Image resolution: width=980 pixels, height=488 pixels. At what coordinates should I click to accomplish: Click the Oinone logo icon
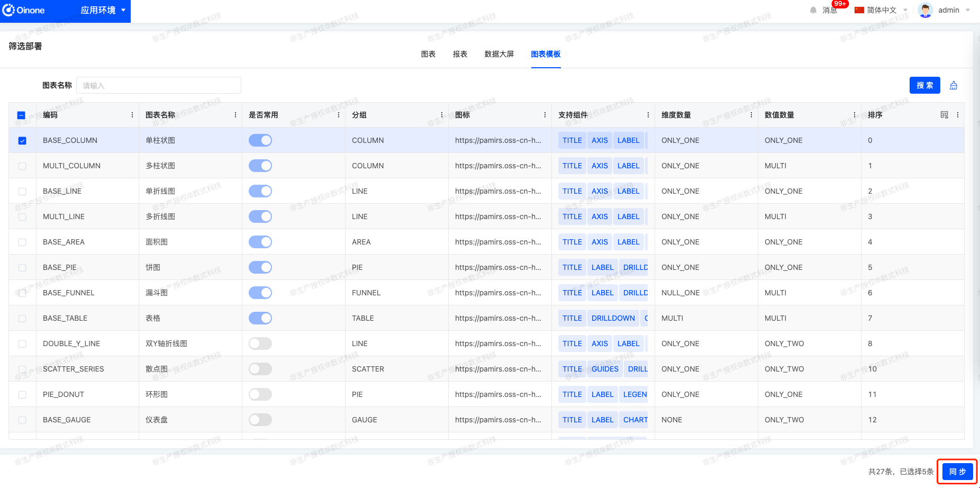click(9, 10)
